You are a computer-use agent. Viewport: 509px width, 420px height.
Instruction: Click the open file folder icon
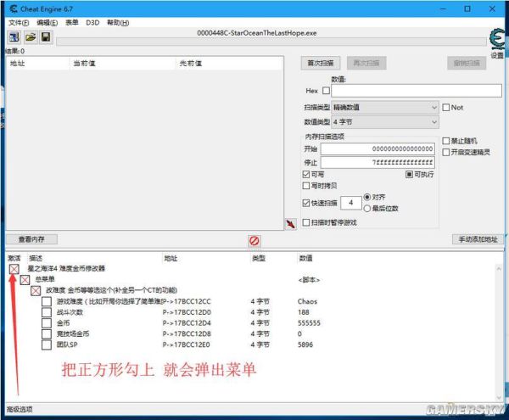tap(31, 37)
